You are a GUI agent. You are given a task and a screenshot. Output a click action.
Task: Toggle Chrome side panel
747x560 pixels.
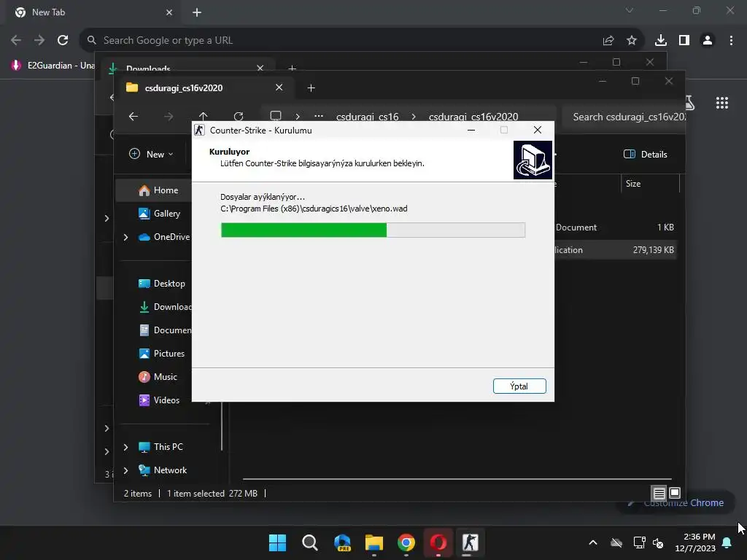[684, 41]
